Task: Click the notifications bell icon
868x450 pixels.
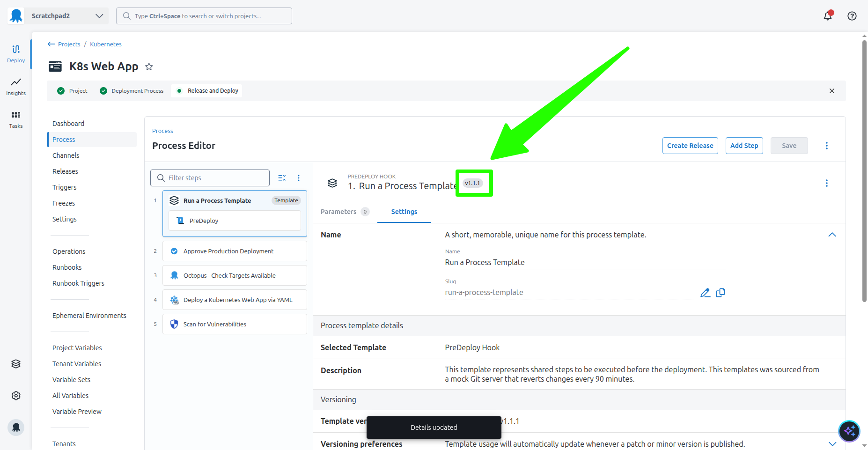Action: pos(827,16)
